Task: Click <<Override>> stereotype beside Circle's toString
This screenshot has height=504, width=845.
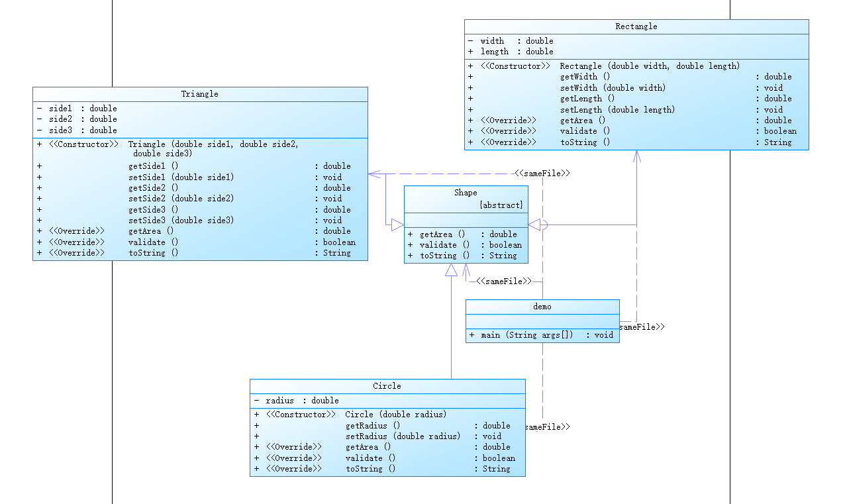Action: (293, 469)
